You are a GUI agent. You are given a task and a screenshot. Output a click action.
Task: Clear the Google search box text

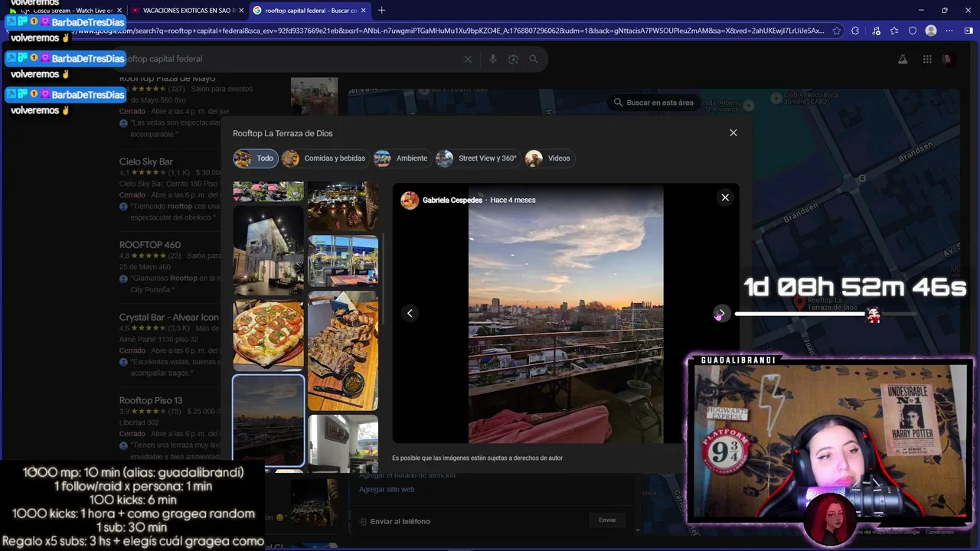pos(468,59)
